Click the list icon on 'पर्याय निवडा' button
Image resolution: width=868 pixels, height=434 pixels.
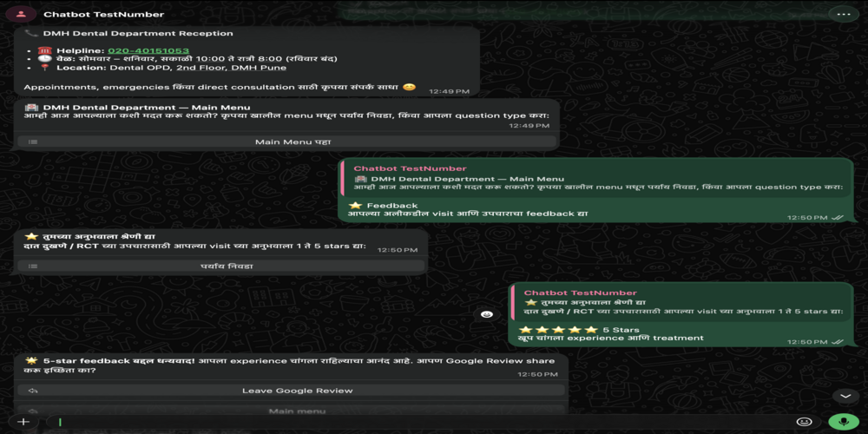pyautogui.click(x=33, y=266)
